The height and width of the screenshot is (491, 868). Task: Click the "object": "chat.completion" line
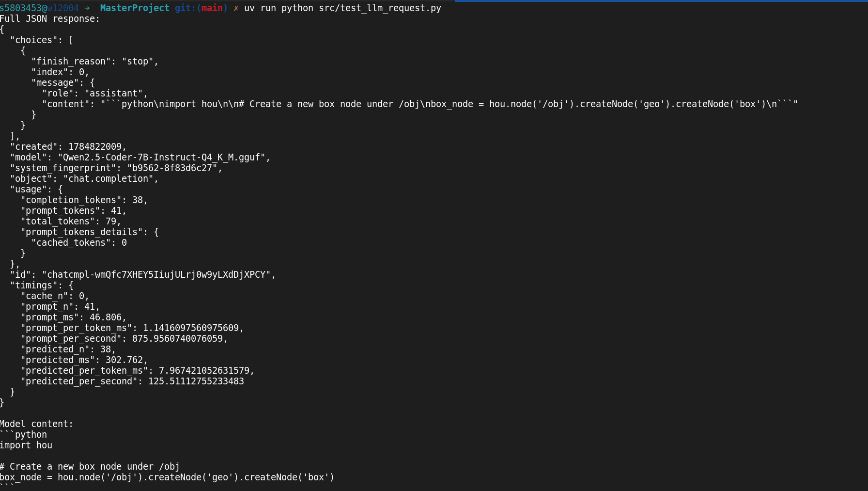pyautogui.click(x=84, y=179)
